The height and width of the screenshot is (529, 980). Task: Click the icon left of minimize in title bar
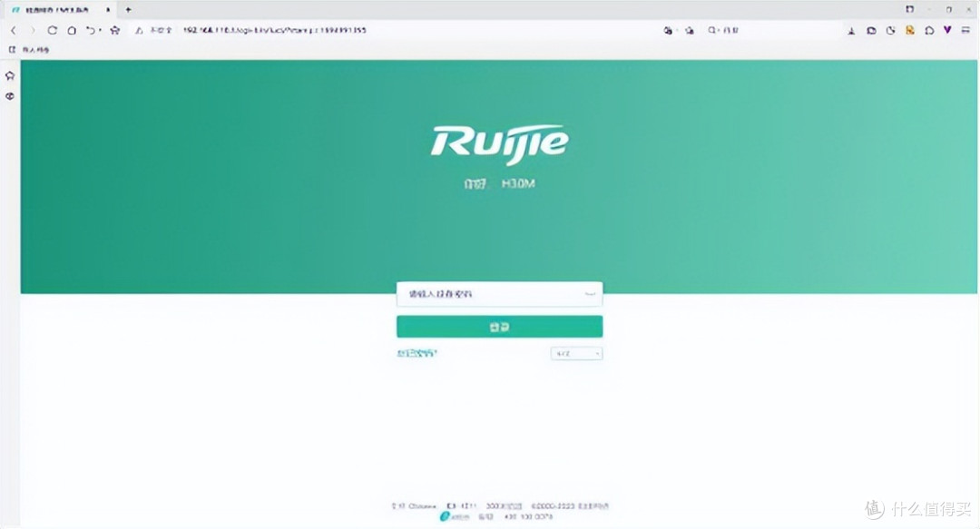[909, 9]
